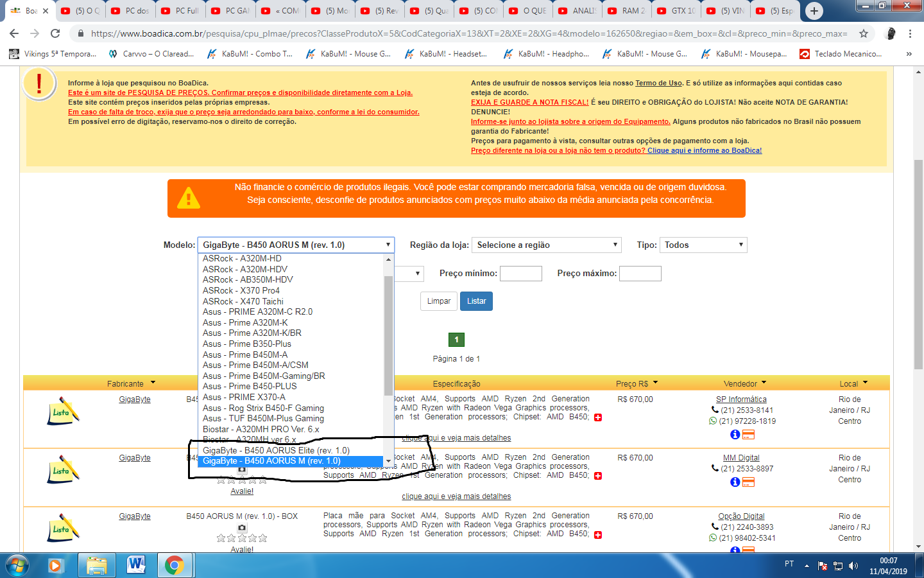Viewport: 924px width, 578px height.
Task: Open the Lista icon in MM Digital row
Action: coord(62,470)
